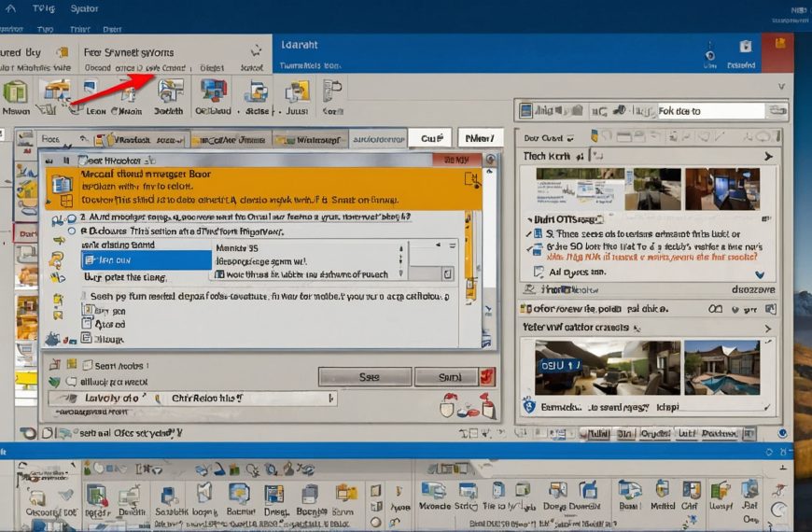Click the 'Sıse' button

[x=365, y=376]
